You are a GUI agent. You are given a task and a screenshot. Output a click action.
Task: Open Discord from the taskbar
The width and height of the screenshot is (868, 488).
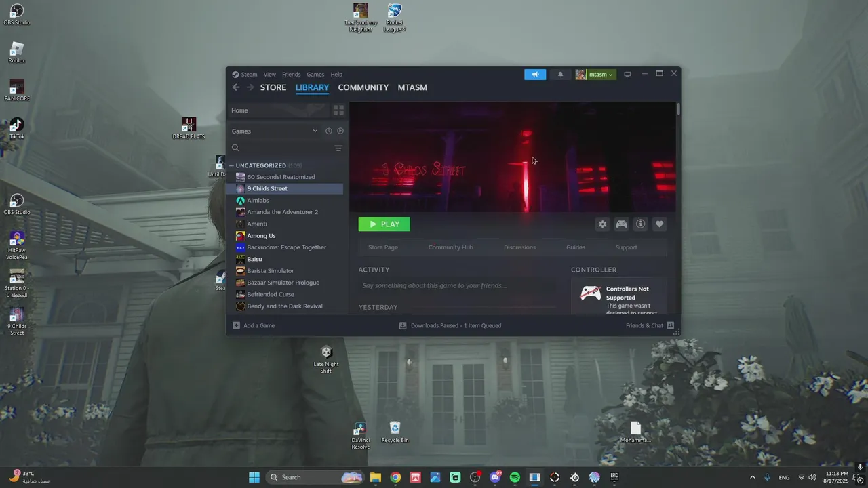[x=495, y=477]
